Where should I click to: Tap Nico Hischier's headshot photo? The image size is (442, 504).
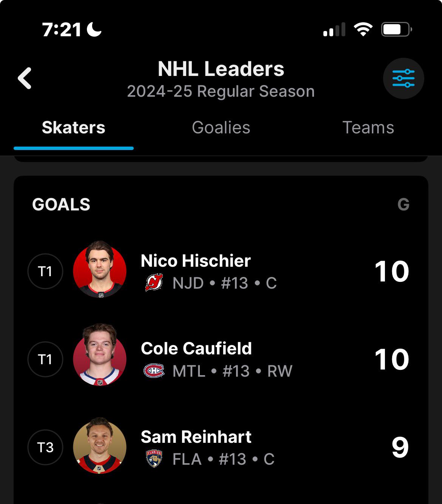(x=100, y=269)
